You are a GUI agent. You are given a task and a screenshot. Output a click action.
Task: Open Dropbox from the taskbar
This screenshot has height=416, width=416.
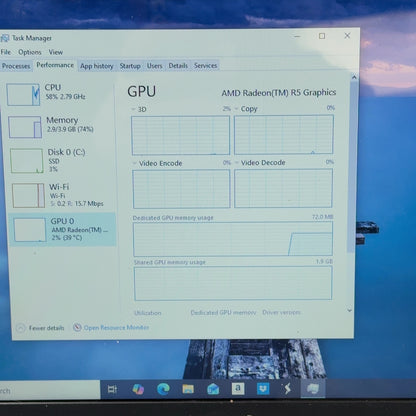(x=263, y=388)
